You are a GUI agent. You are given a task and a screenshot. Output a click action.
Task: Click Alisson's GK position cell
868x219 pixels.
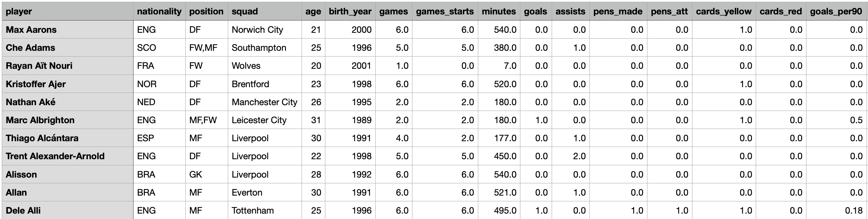point(207,174)
